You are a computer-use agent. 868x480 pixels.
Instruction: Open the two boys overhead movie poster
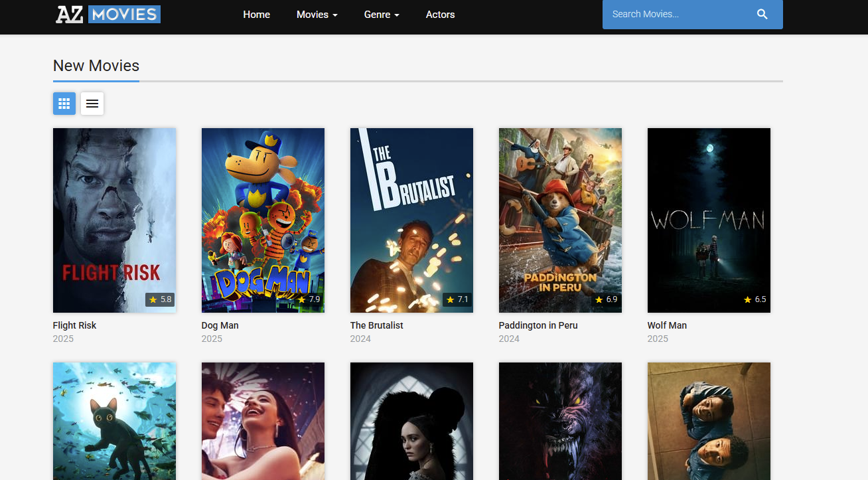tap(709, 421)
